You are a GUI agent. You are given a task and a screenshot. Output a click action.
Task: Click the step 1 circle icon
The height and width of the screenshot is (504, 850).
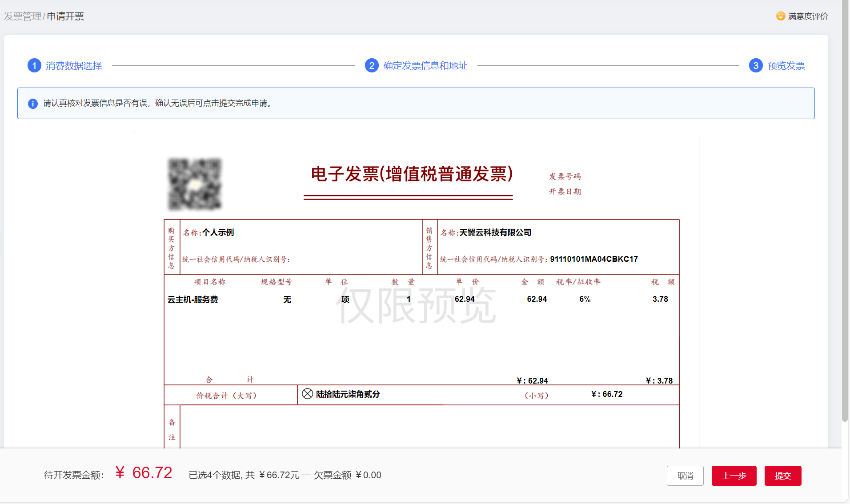(34, 66)
